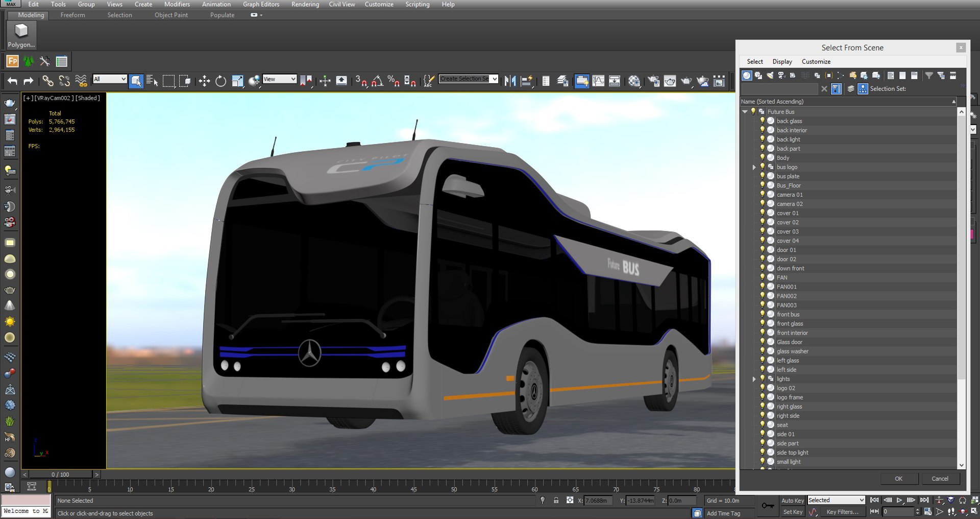The image size is (980, 519).
Task: Toggle visibility bulb of camera 01
Action: point(763,195)
